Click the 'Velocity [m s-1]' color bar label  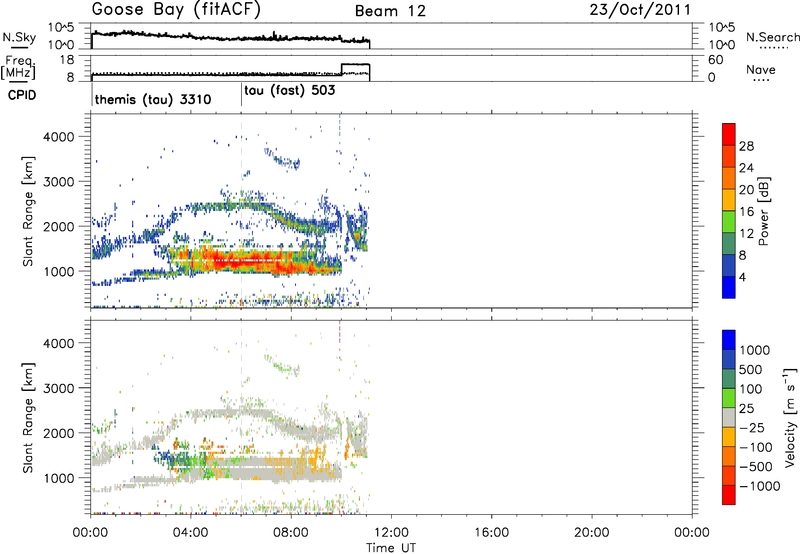pyautogui.click(x=790, y=417)
